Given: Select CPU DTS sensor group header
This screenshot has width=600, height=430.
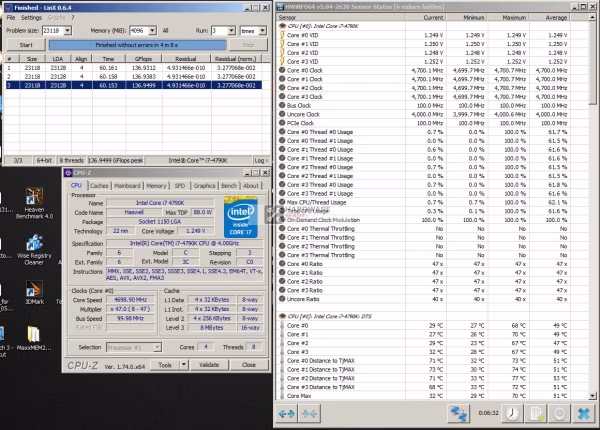Looking at the screenshot, I should [x=324, y=316].
